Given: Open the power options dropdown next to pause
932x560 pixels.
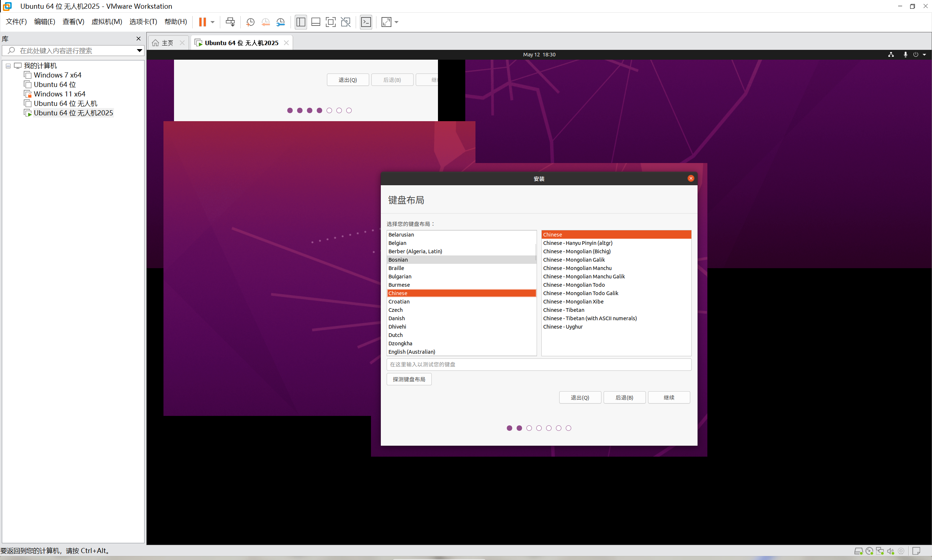Looking at the screenshot, I should [x=213, y=22].
